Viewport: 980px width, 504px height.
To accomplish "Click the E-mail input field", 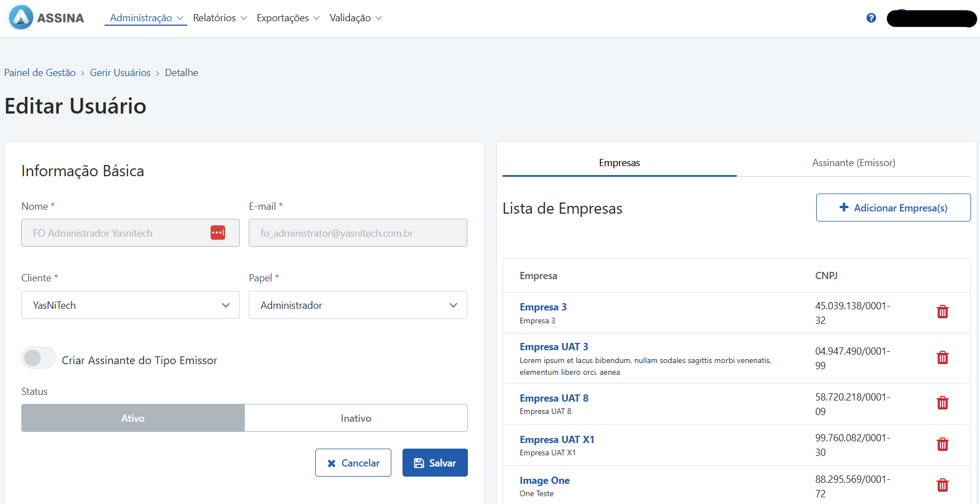I will (x=358, y=233).
